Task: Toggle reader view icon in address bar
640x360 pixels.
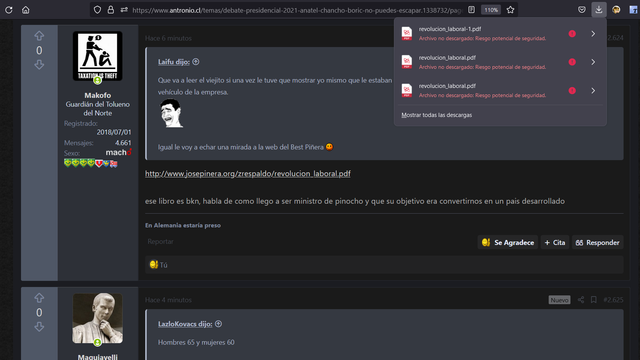Action: [x=471, y=10]
